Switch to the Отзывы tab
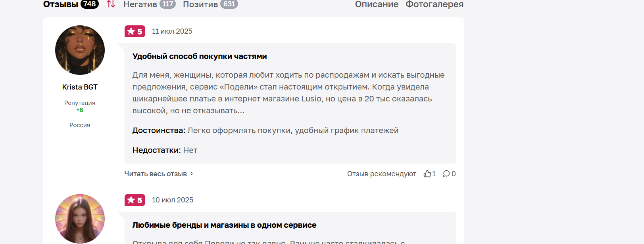This screenshot has width=644, height=244. [61, 4]
